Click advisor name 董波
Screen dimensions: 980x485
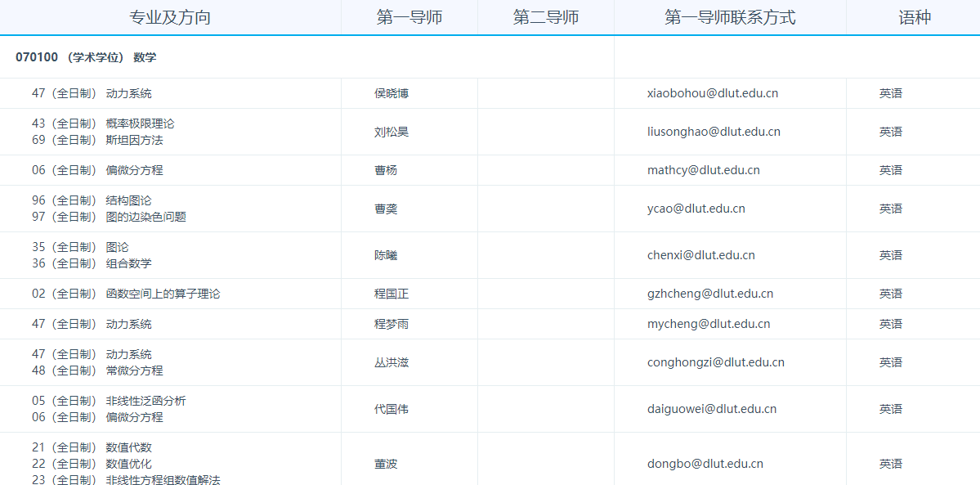[386, 465]
